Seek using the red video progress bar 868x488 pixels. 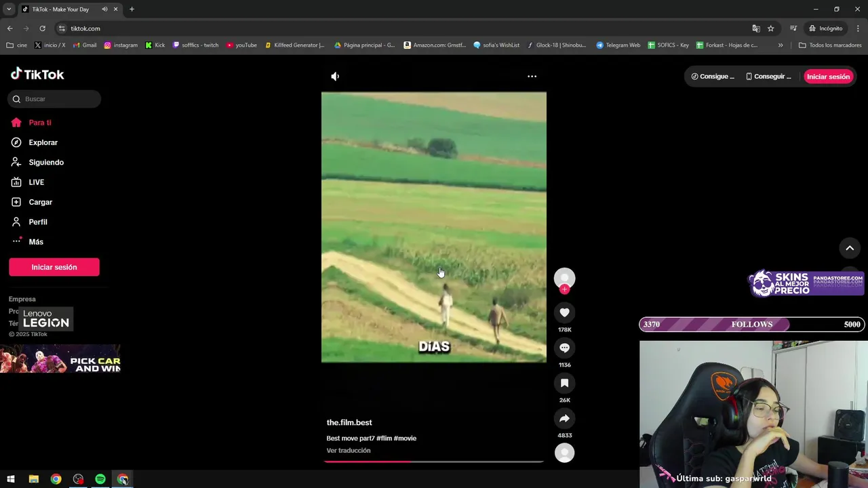(x=434, y=462)
